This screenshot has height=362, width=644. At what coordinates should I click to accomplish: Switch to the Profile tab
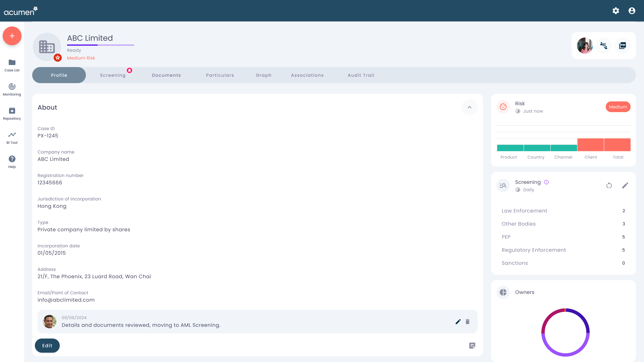pyautogui.click(x=59, y=75)
